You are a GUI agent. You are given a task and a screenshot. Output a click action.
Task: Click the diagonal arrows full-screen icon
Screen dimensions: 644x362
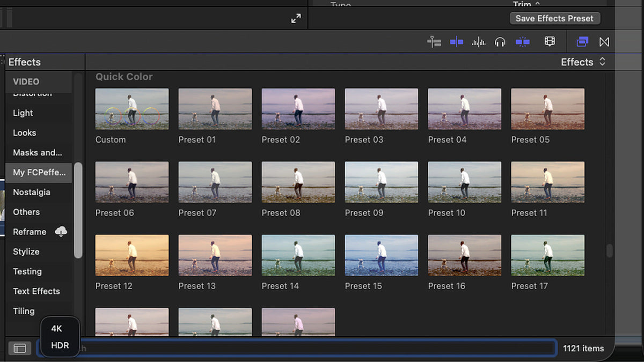[296, 18]
